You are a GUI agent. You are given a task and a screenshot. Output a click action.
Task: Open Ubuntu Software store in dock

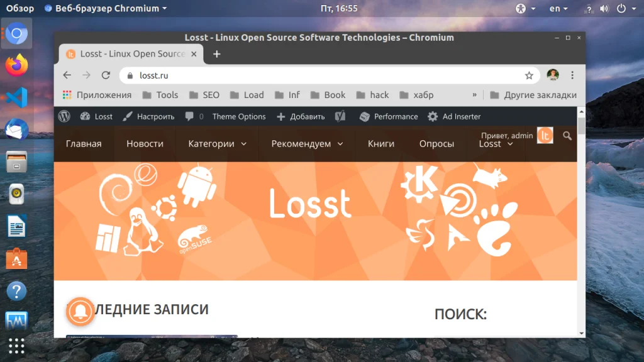[x=16, y=258]
